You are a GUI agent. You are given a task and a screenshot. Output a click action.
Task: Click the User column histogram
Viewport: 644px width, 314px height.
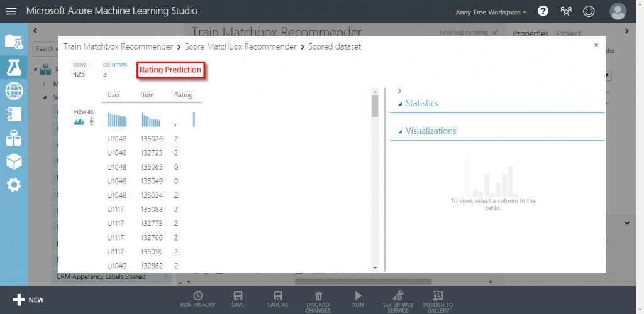tap(118, 119)
